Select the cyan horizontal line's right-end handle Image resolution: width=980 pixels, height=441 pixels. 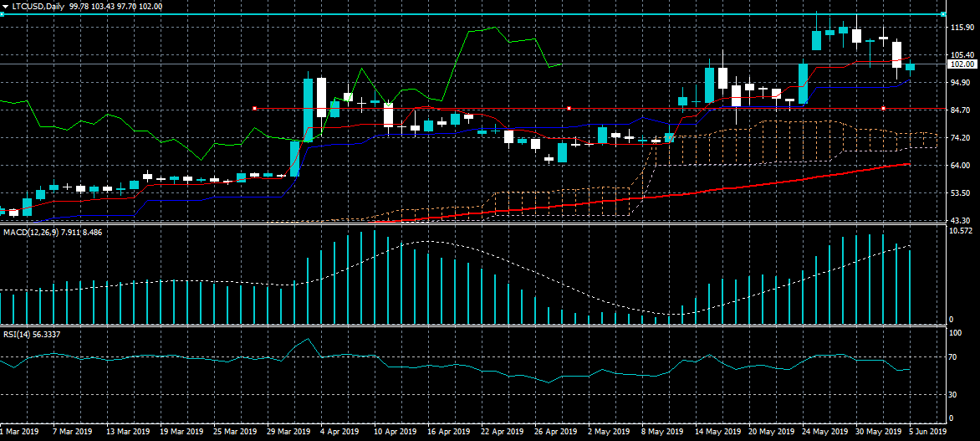pyautogui.click(x=943, y=13)
